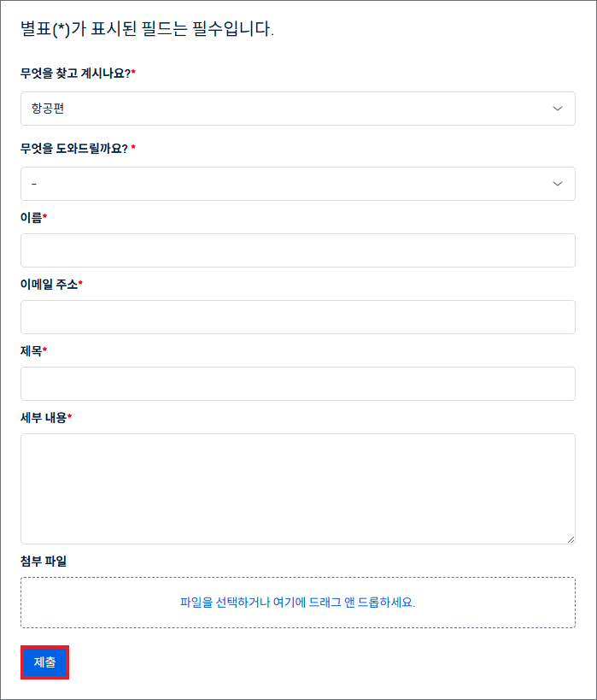Click the 이름 label text
Viewport: 597px width, 700px height.
[x=33, y=217]
